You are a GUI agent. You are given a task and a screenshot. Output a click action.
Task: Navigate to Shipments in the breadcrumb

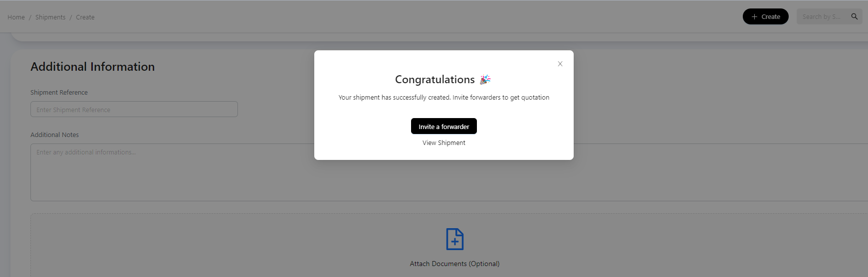click(x=50, y=17)
